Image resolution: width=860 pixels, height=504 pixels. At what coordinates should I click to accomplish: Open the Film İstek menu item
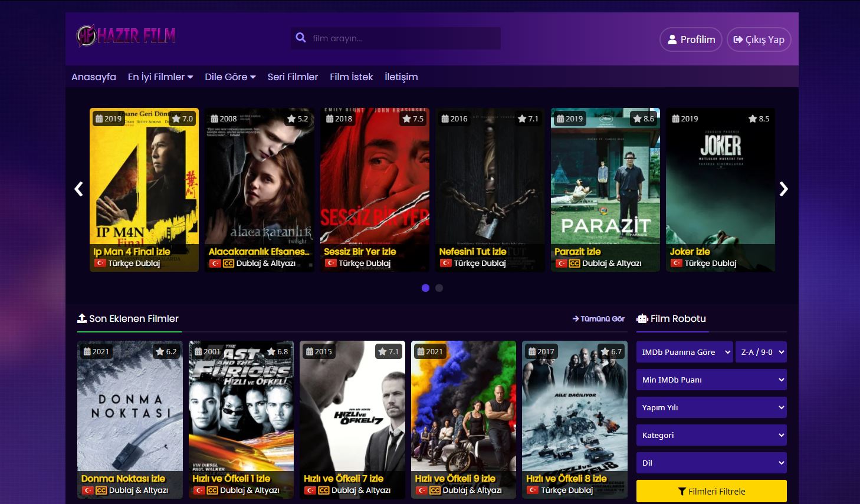352,77
